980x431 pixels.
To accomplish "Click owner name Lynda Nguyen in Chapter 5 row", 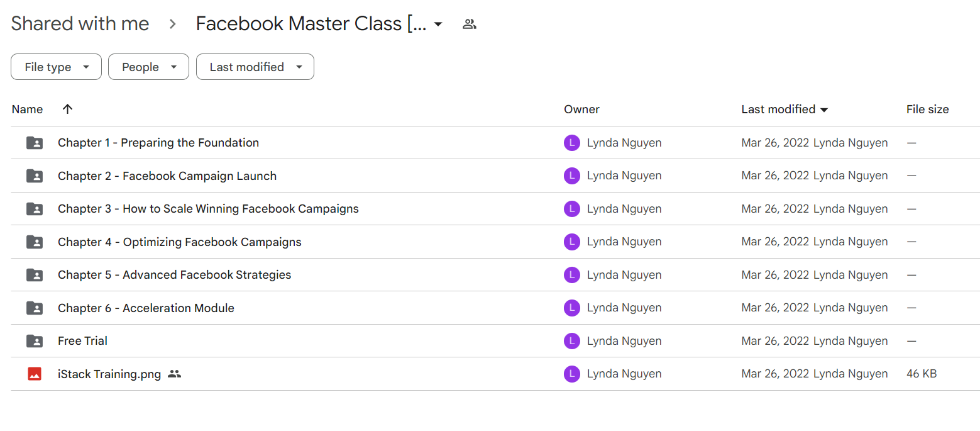I will pyautogui.click(x=624, y=275).
